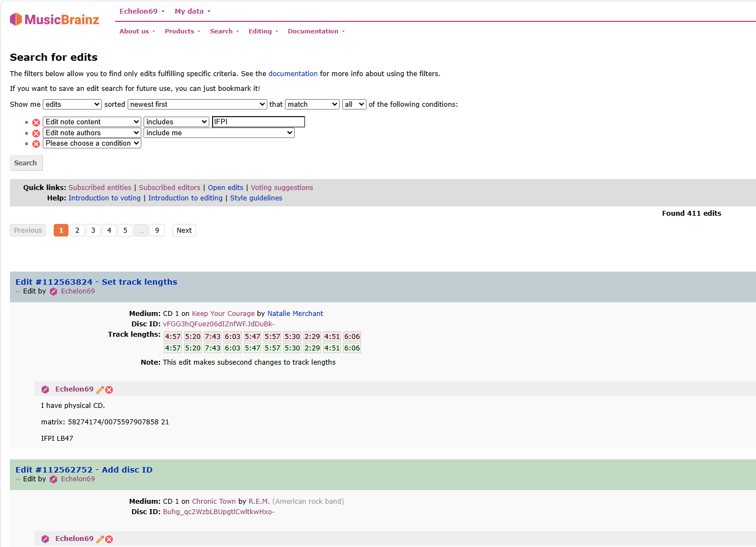Viewport: 756px width, 547px height.
Task: Click the 'IFPI LB47' note line
Action: [57, 439]
